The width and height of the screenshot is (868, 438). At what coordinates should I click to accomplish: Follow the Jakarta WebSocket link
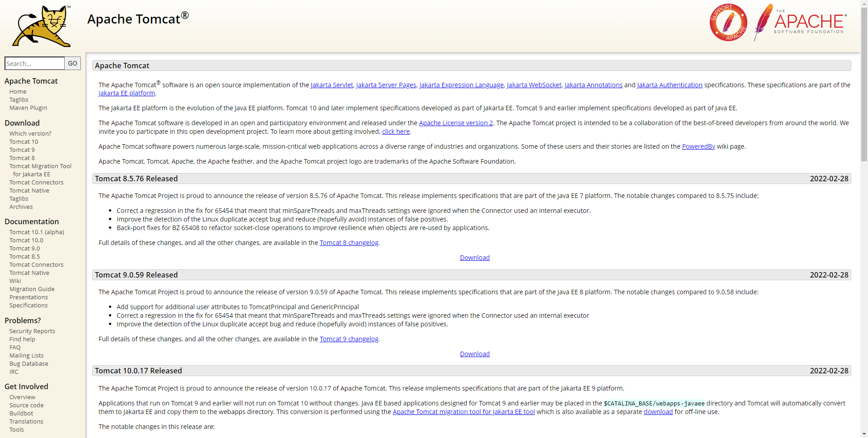[x=534, y=85]
